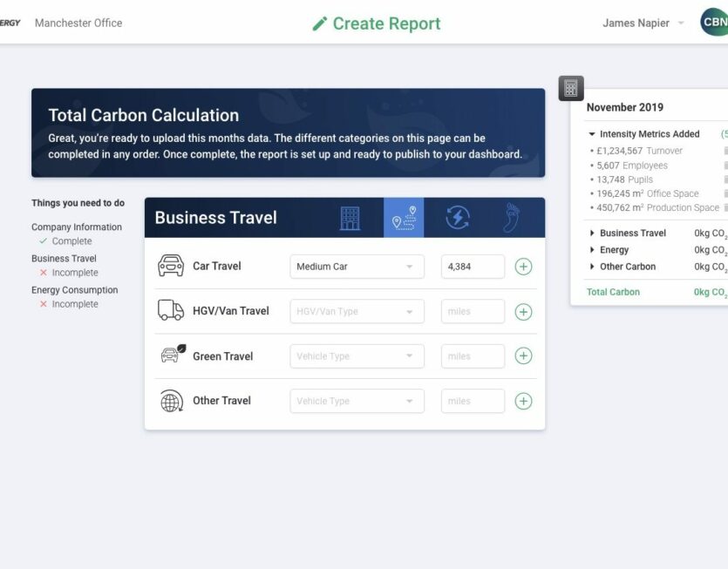Open the Medium Car type dropdown
The width and height of the screenshot is (728, 569).
click(x=357, y=267)
